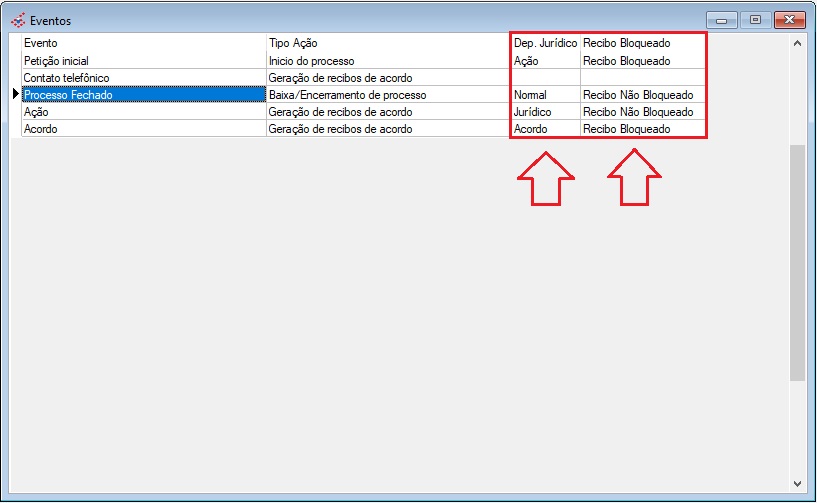Click the vertical scrollbar down arrow
817x503 pixels.
797,481
